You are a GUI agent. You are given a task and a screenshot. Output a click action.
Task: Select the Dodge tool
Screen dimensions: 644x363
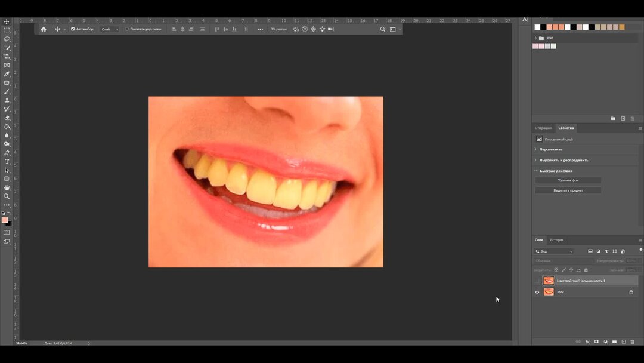pyautogui.click(x=7, y=144)
